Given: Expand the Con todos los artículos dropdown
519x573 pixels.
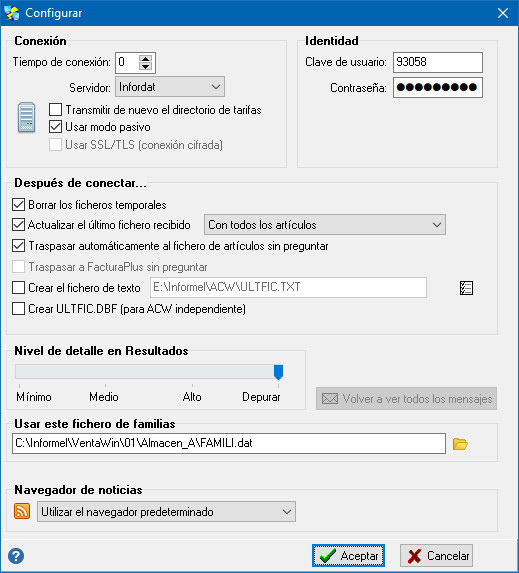Looking at the screenshot, I should pyautogui.click(x=325, y=225).
